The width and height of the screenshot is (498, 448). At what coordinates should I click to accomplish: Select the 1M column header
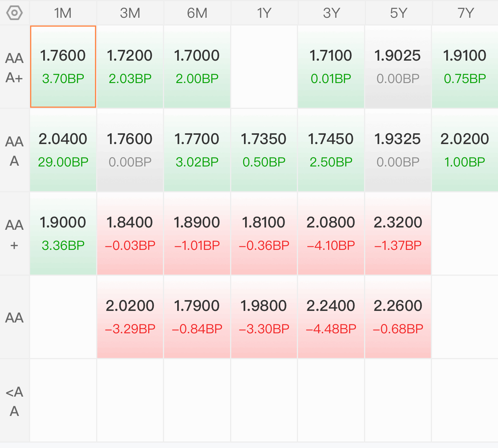[63, 13]
